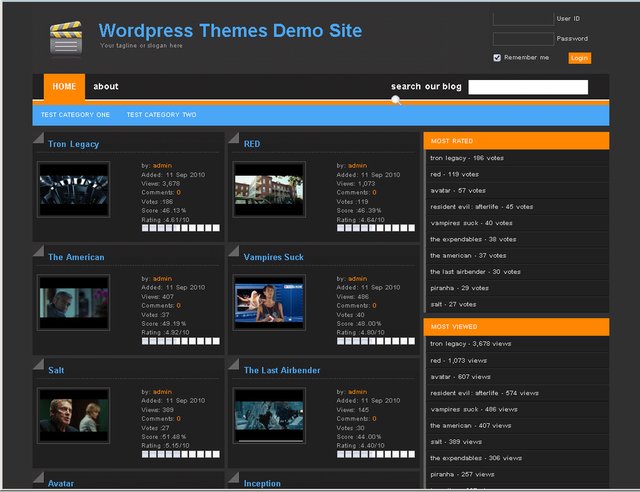Open 'the expendables - 38 votes' entry
This screenshot has height=492, width=640.
(473, 240)
